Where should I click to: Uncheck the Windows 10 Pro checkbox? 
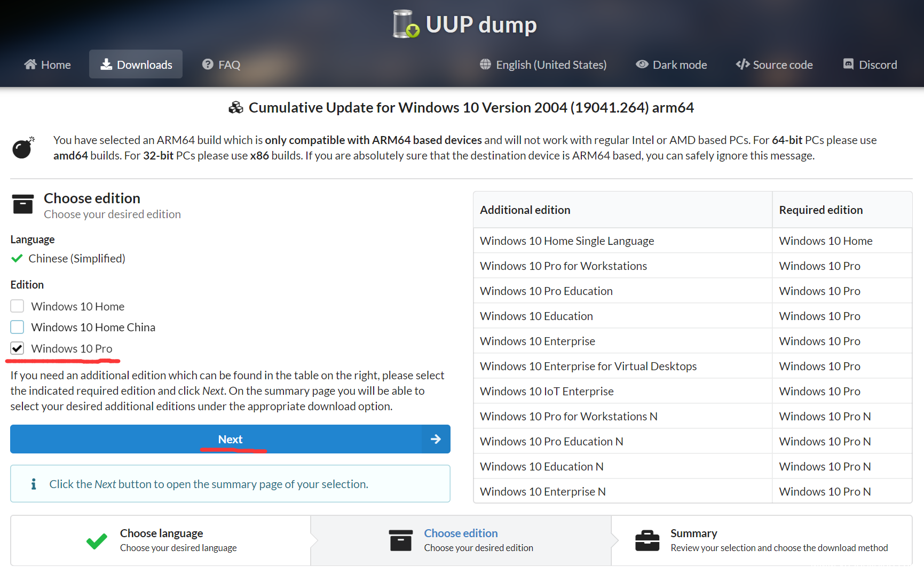(17, 348)
